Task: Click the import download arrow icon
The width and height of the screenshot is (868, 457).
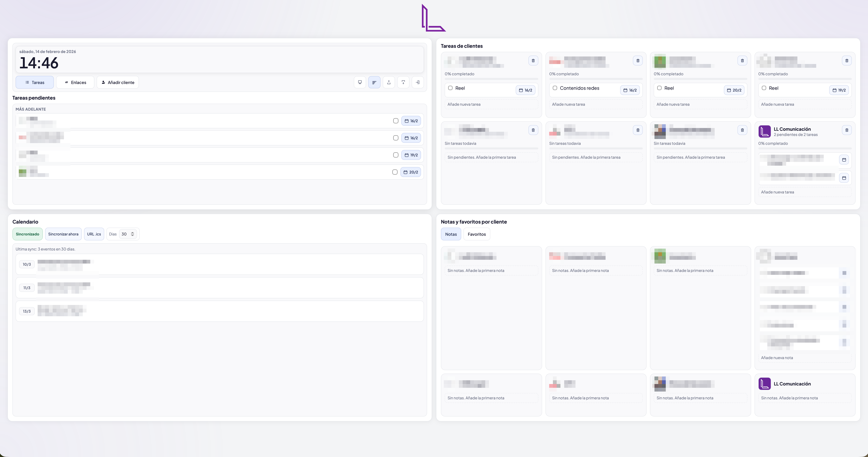Action: (x=403, y=82)
